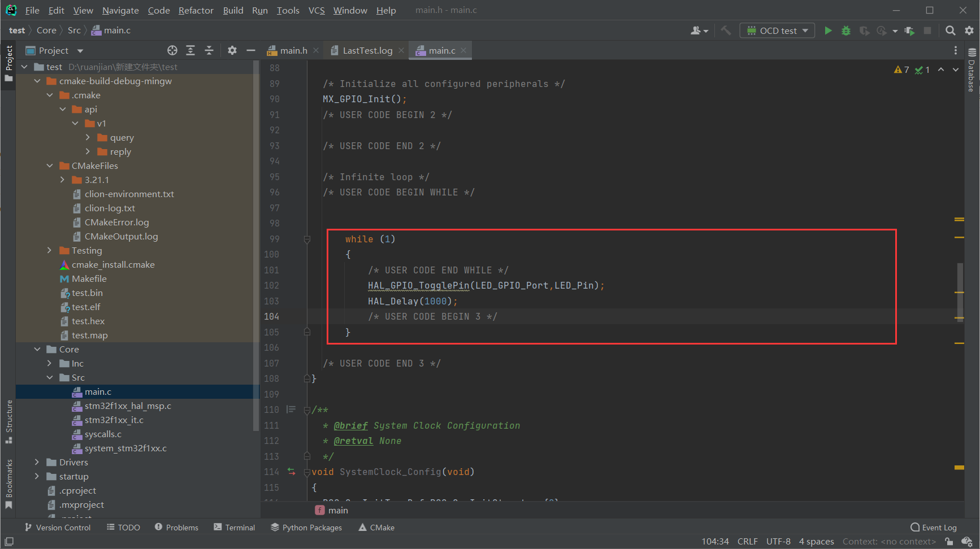Open the Refactor menu

(196, 10)
